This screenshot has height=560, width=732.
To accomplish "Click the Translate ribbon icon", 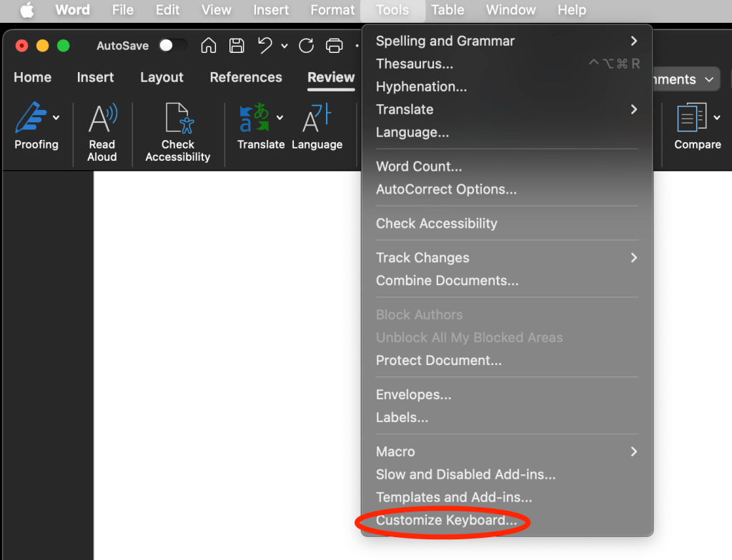I will pyautogui.click(x=254, y=119).
